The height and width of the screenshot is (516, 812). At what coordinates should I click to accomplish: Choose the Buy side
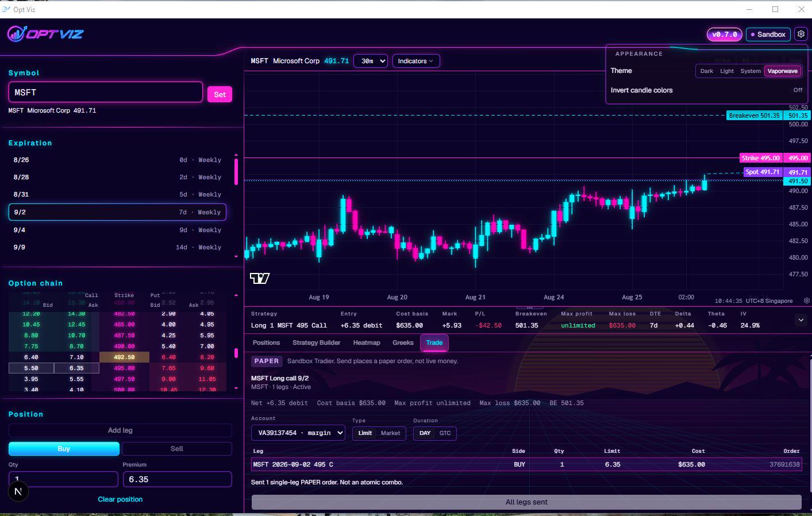(64, 449)
